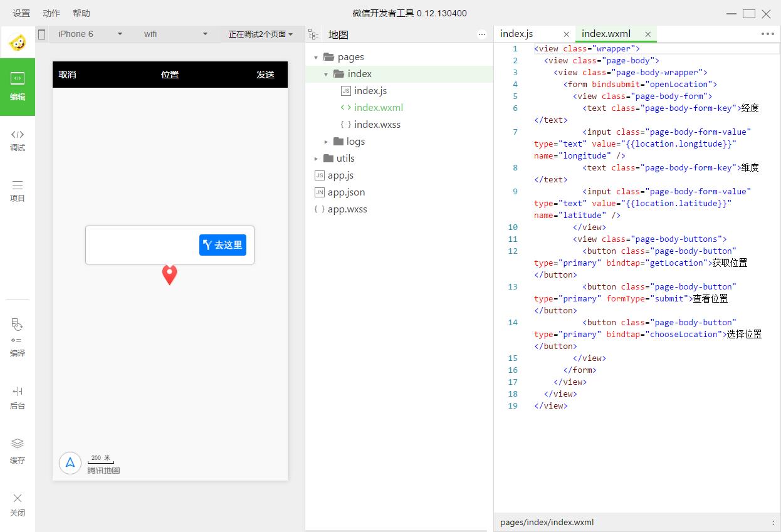Open the file tree more options (…) menu
Screen dimensions: 781x532
[x=482, y=34]
